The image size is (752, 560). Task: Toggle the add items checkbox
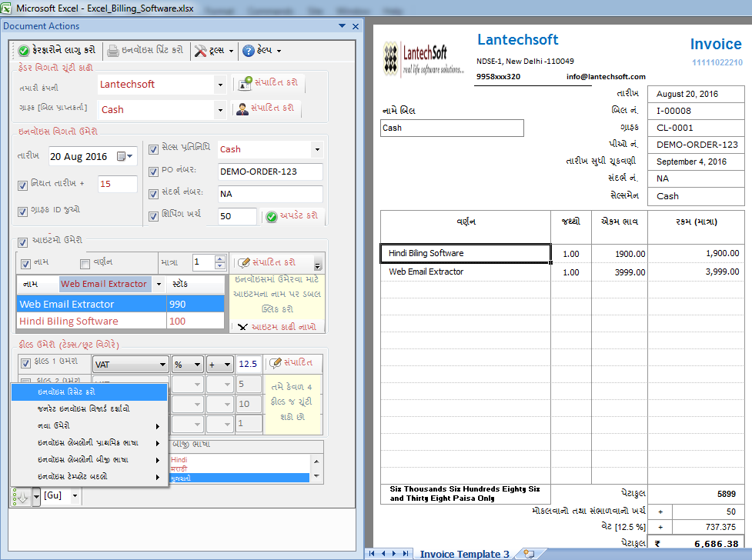click(22, 242)
